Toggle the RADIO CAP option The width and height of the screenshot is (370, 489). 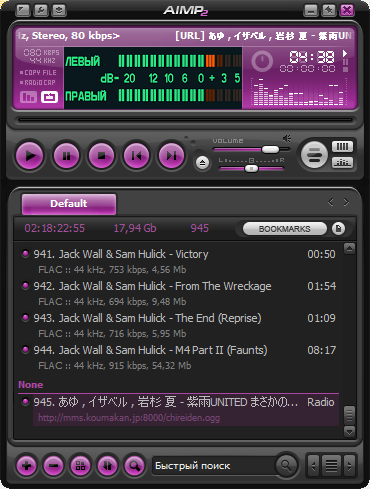point(37,82)
